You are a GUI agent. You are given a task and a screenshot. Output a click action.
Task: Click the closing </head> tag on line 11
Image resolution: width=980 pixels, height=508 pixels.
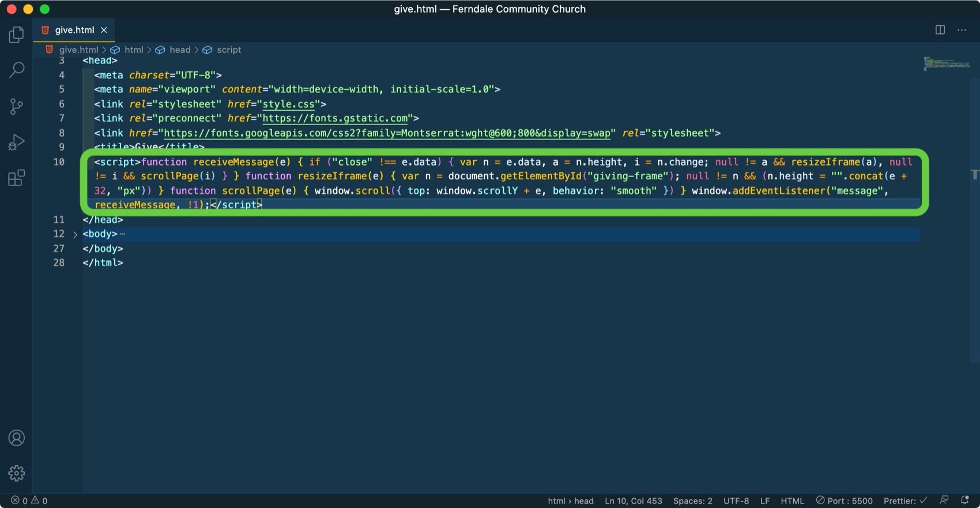click(x=103, y=220)
